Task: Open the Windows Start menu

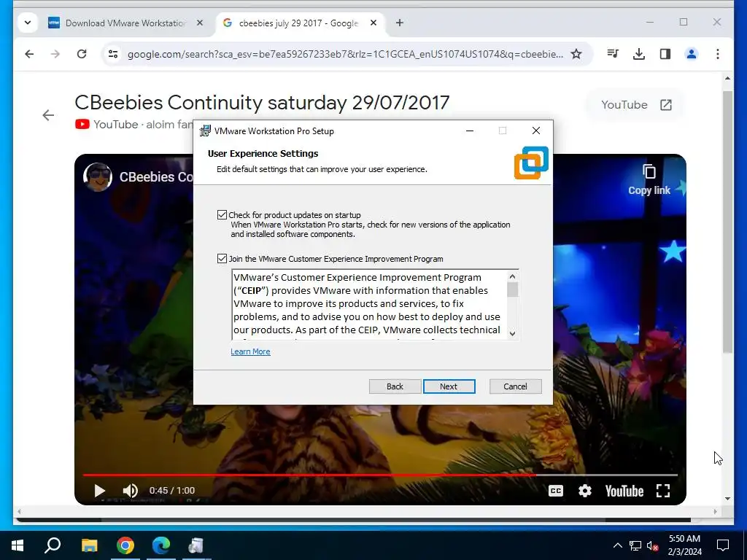Action: 18,545
